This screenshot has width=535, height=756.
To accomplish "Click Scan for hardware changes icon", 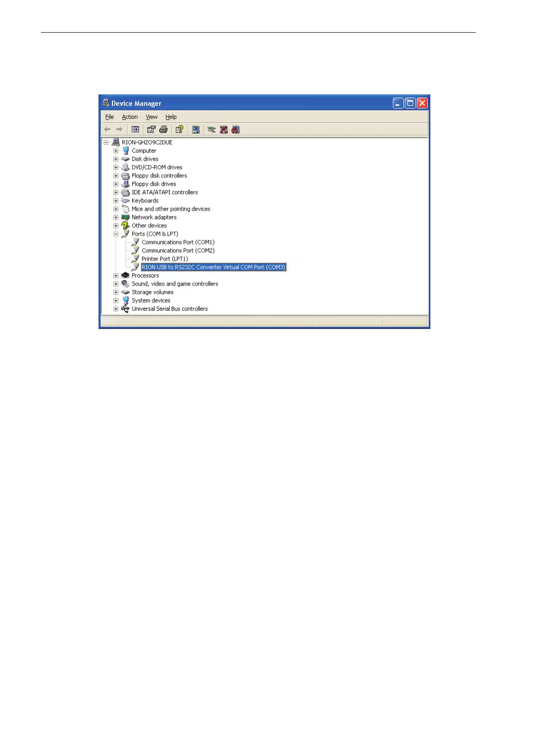I will point(195,130).
